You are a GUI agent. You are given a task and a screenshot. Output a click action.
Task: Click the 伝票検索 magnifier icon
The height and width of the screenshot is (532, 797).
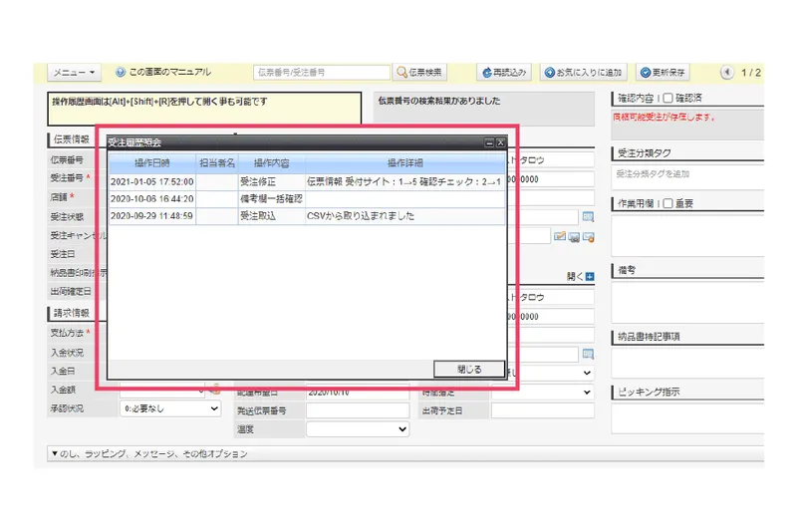[402, 72]
